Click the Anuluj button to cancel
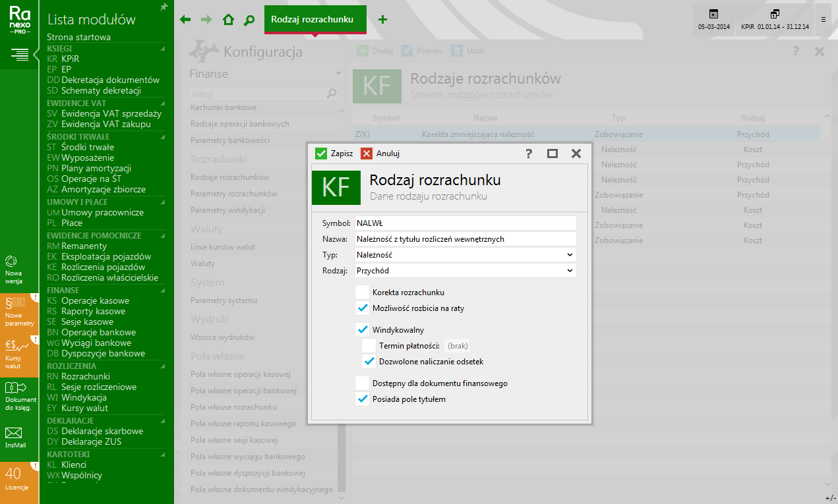The width and height of the screenshot is (838, 504). point(380,154)
